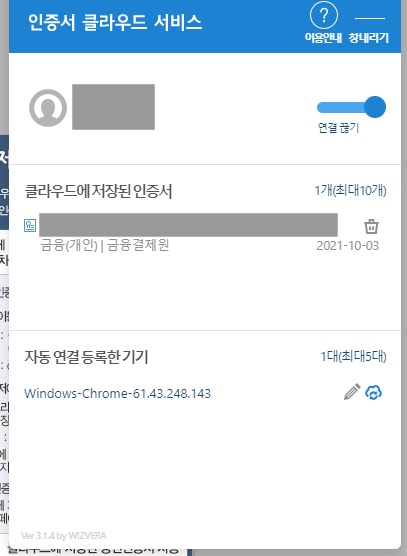Select the Windows-Chrome-61.43.248.143 device entry
Screen dimensions: 407x556
[x=117, y=394]
